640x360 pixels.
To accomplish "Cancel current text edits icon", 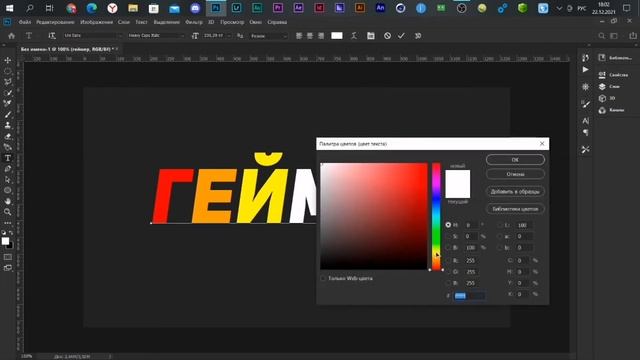I will (x=387, y=36).
